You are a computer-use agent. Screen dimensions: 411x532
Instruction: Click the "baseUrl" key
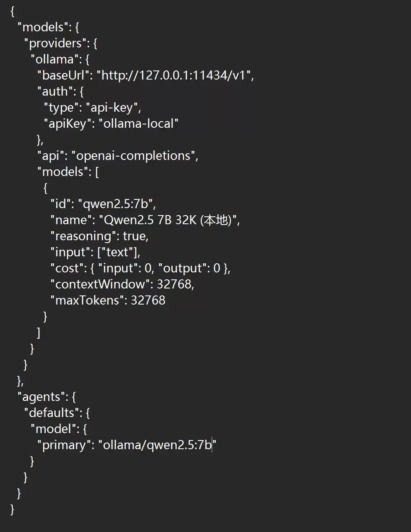63,75
